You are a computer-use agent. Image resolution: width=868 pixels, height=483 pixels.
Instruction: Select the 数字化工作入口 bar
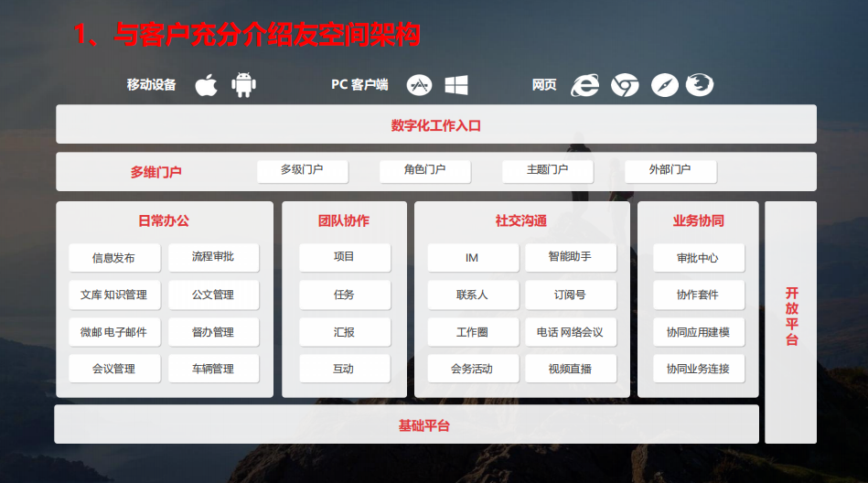[436, 124]
